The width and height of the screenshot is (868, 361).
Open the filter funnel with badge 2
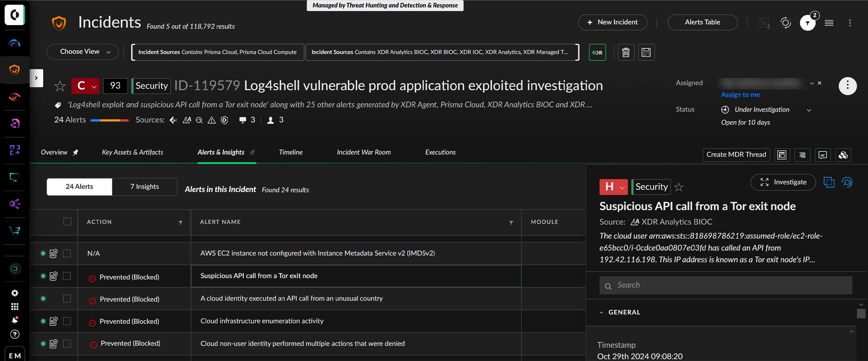(x=808, y=22)
